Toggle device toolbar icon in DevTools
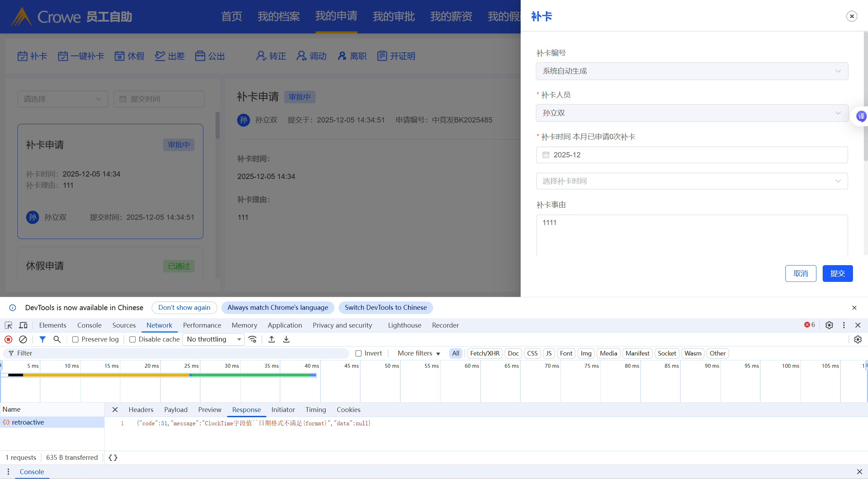Screen dimensions: 868x479 23,325
